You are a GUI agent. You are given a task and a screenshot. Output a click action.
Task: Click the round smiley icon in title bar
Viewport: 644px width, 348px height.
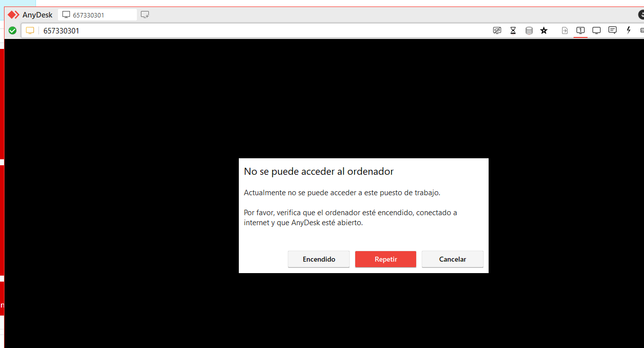[x=641, y=14]
